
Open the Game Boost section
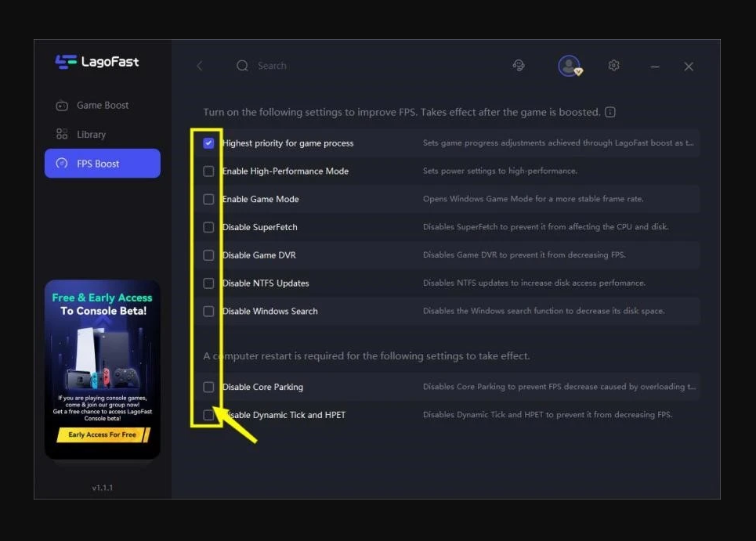click(x=102, y=106)
